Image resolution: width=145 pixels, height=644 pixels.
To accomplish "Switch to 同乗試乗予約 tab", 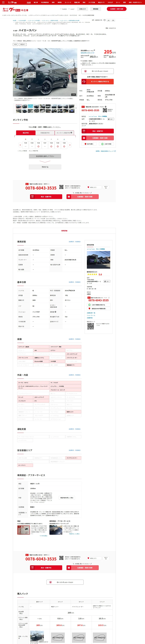I will (45, 133).
